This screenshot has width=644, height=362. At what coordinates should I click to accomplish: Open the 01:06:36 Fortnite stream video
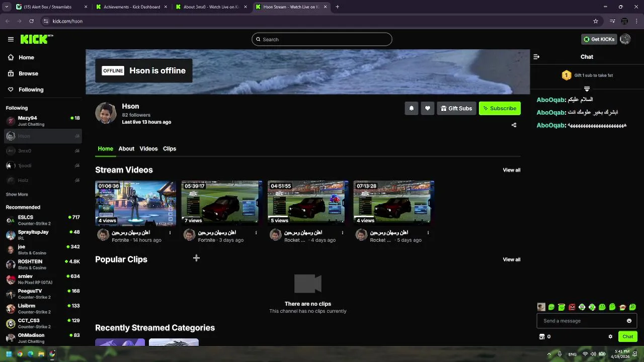(136, 203)
